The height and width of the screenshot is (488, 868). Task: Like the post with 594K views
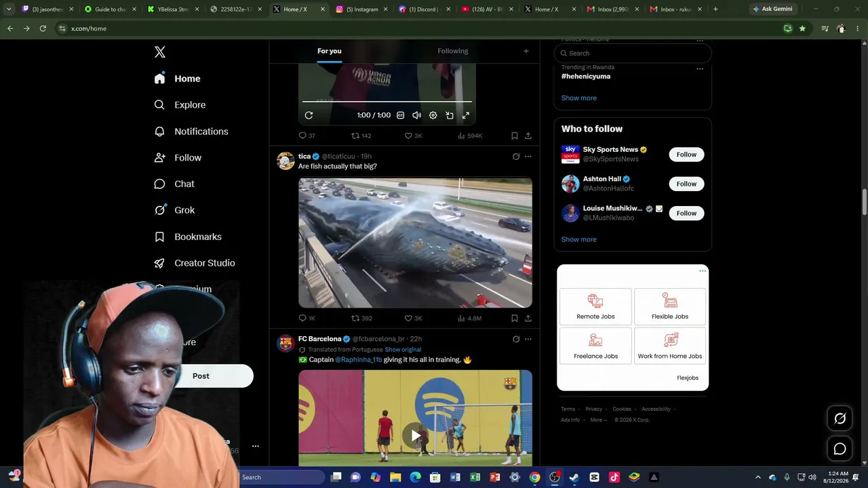[413, 136]
